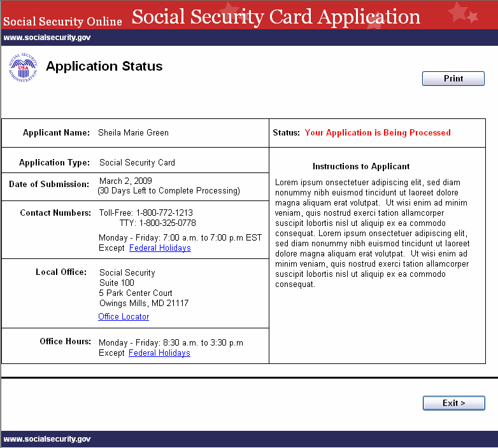Click www.socialsecurity.gov in the footer bar

(x=47, y=439)
